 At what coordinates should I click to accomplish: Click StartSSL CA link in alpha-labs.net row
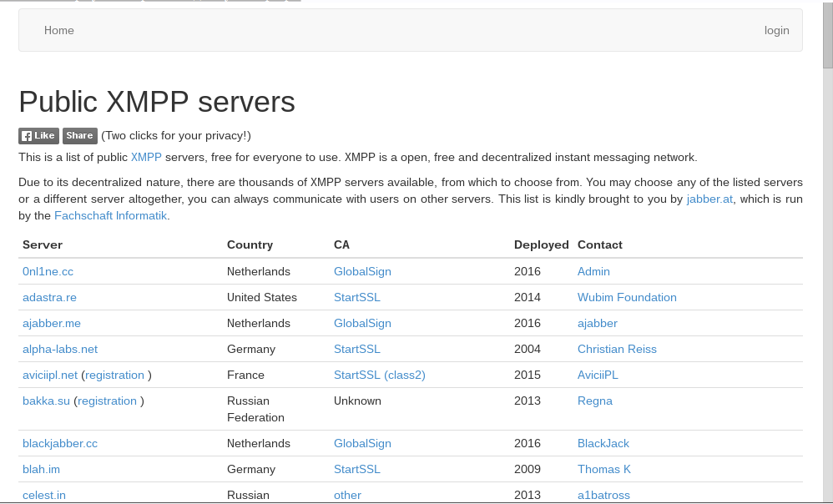click(357, 350)
